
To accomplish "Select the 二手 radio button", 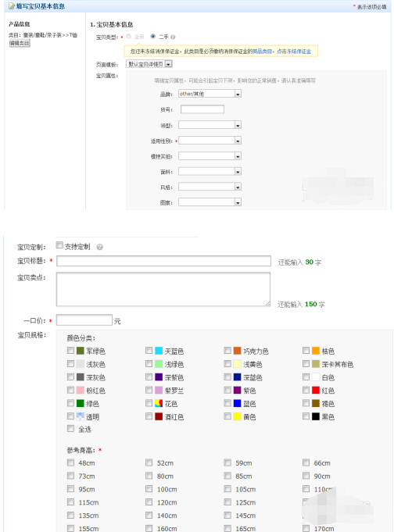I will click(x=153, y=36).
